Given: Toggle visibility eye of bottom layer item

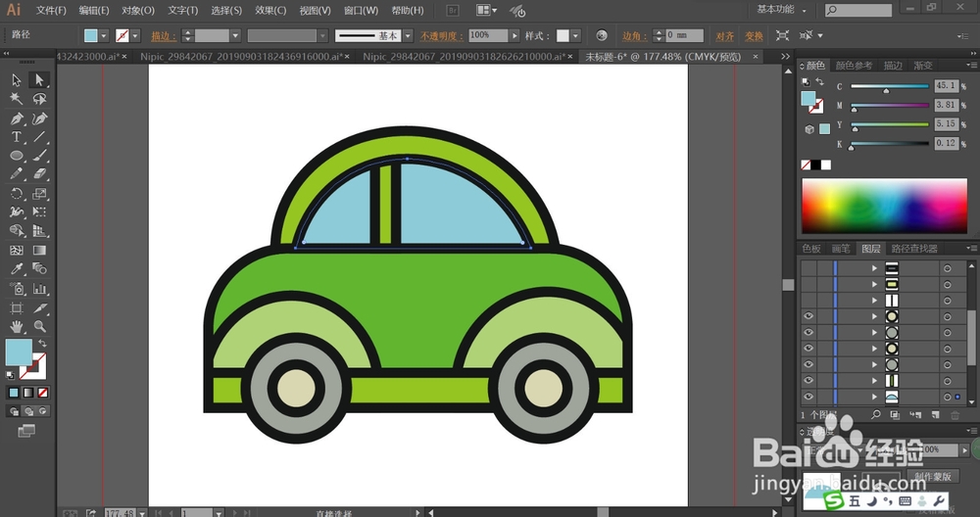Looking at the screenshot, I should coord(808,397).
